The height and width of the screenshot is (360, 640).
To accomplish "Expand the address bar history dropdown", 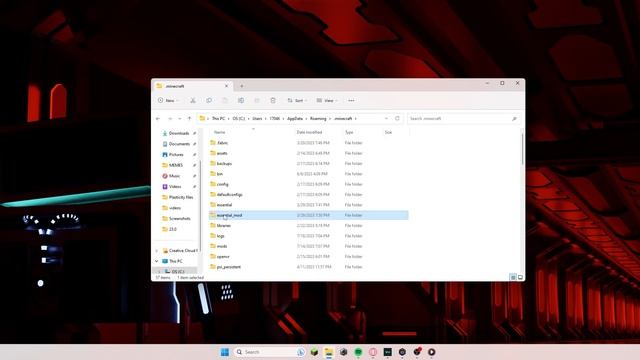I will [x=386, y=118].
